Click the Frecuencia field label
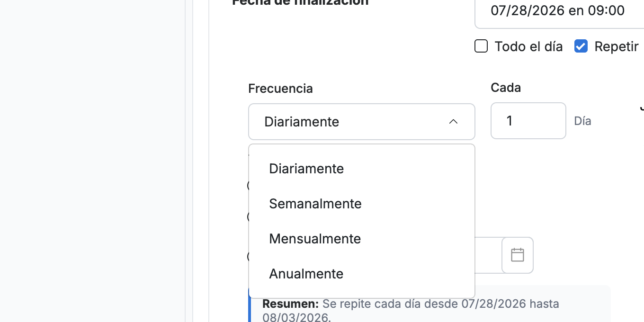Image resolution: width=644 pixels, height=322 pixels. pos(280,89)
